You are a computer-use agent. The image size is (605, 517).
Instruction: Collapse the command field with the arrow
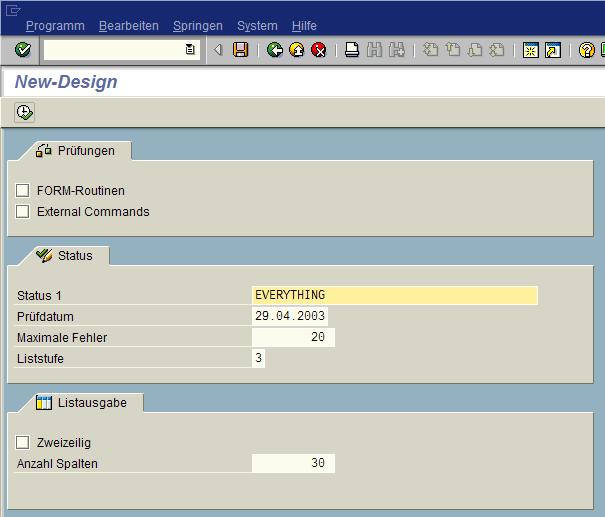(218, 50)
